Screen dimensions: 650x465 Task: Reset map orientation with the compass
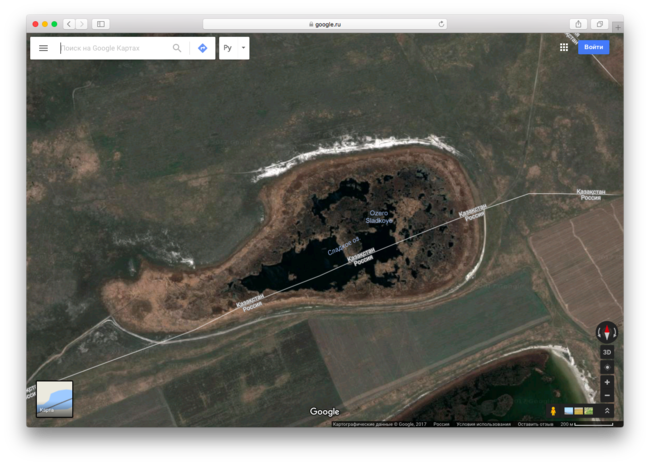[607, 332]
